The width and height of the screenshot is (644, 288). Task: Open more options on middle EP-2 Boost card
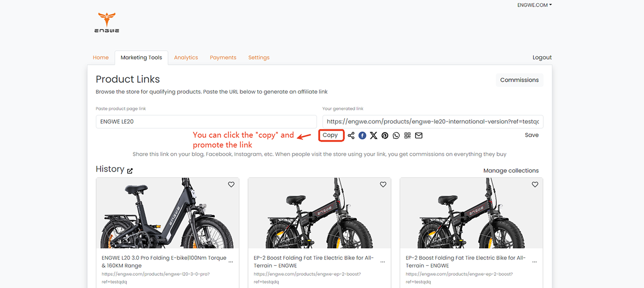(383, 262)
